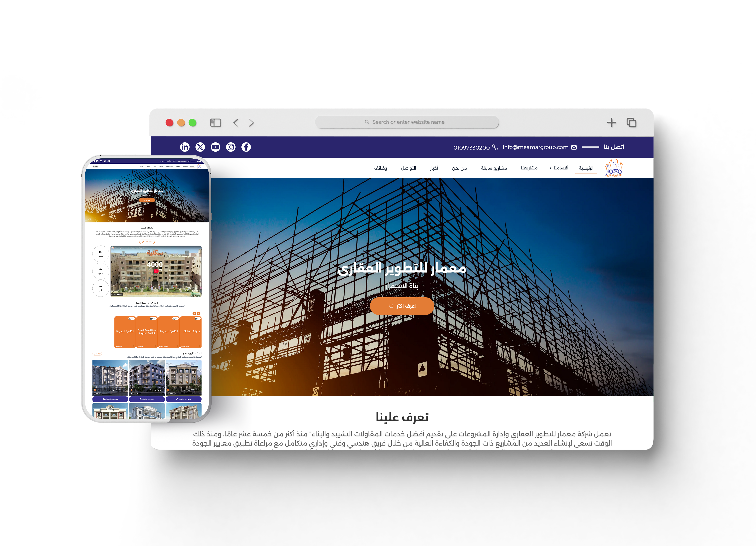Select the الرئيسية nav item
Image resolution: width=756 pixels, height=546 pixels.
[586, 168]
